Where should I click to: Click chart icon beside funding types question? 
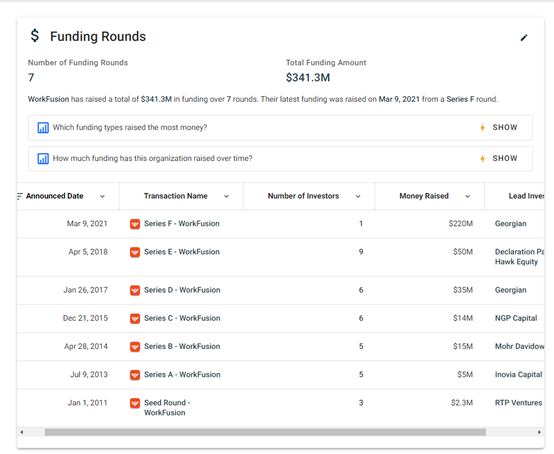[43, 128]
